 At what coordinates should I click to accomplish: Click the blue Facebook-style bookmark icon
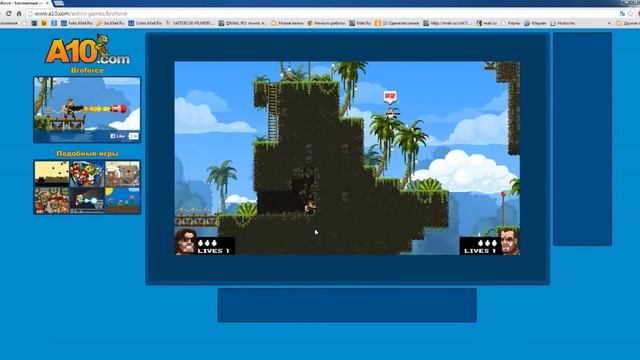pos(54,23)
